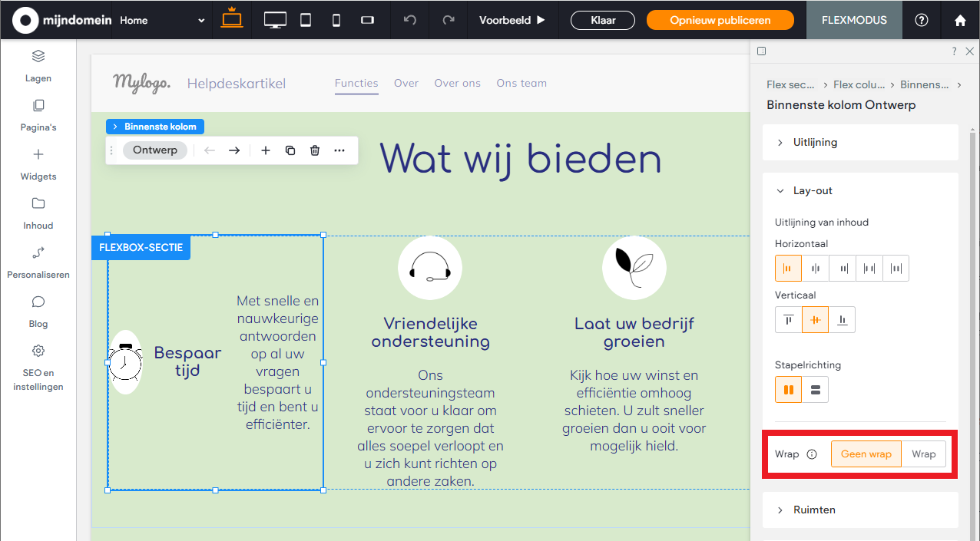Viewport: 980px width, 541px height.
Task: Open help via the question mark icon
Action: pos(921,20)
